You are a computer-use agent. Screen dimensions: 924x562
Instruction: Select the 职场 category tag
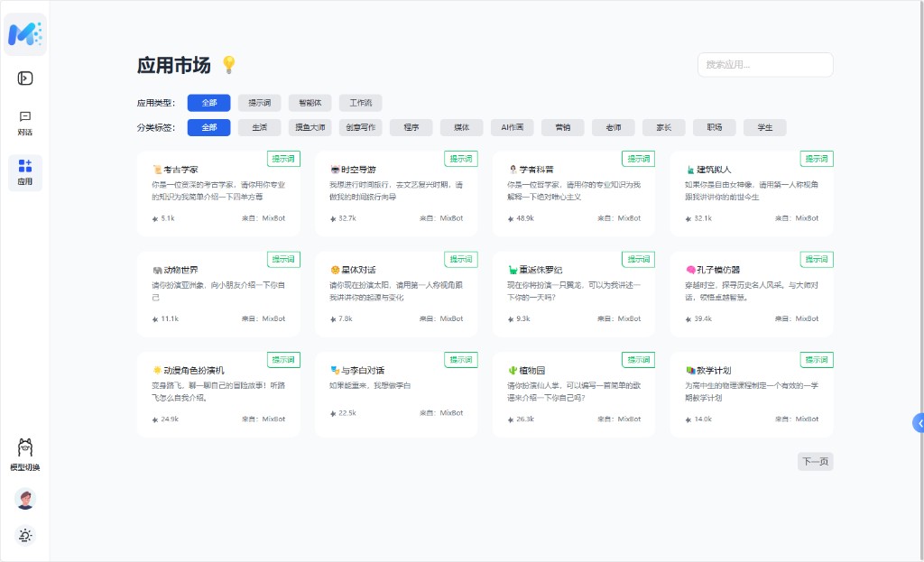(x=715, y=127)
